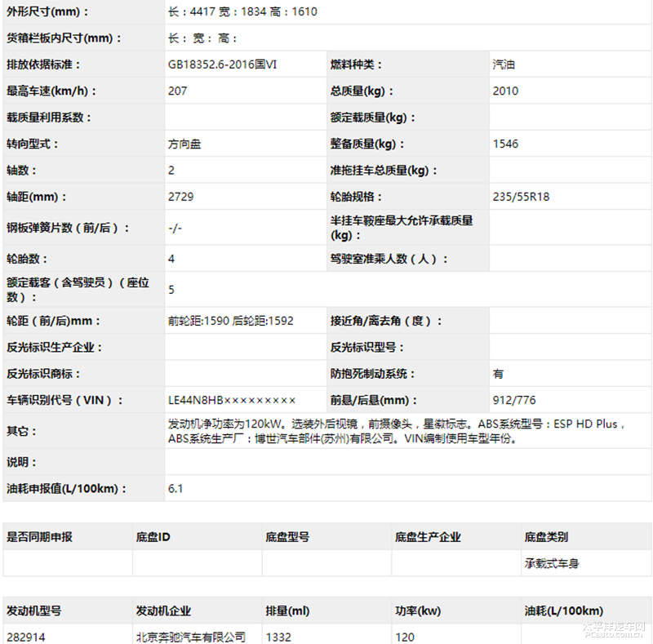The height and width of the screenshot is (644, 653).
Task: Select declared fuel consumption value 6.1
Action: click(175, 489)
